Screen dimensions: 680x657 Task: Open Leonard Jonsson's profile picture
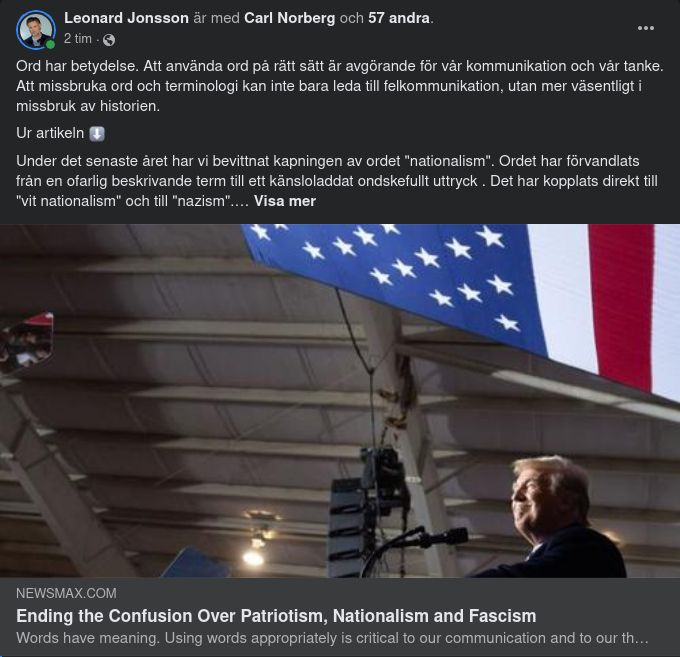(36, 30)
